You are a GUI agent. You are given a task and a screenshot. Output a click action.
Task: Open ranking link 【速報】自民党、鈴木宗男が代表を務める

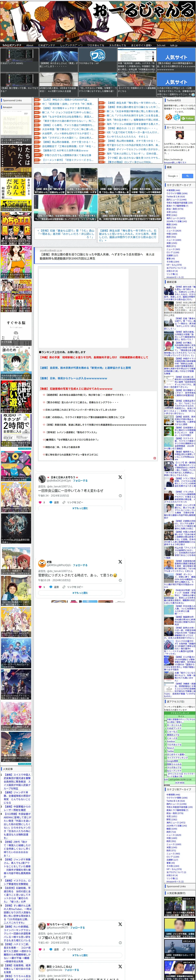85,368
